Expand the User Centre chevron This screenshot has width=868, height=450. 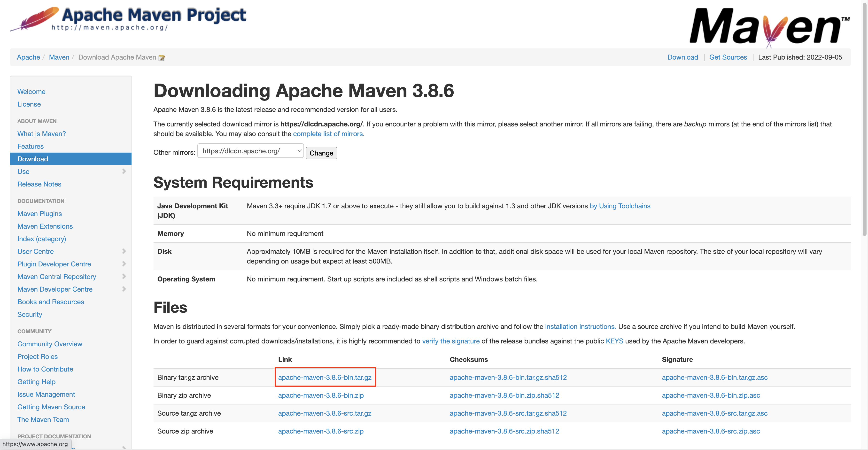click(124, 251)
